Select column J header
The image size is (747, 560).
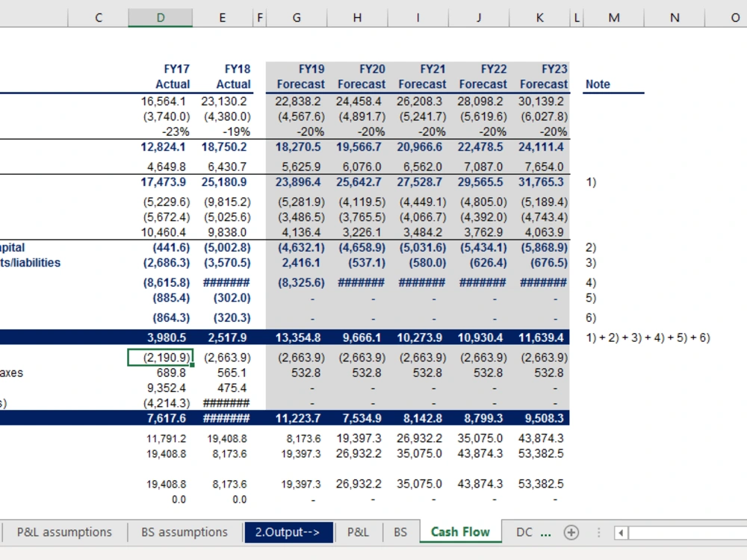(479, 18)
